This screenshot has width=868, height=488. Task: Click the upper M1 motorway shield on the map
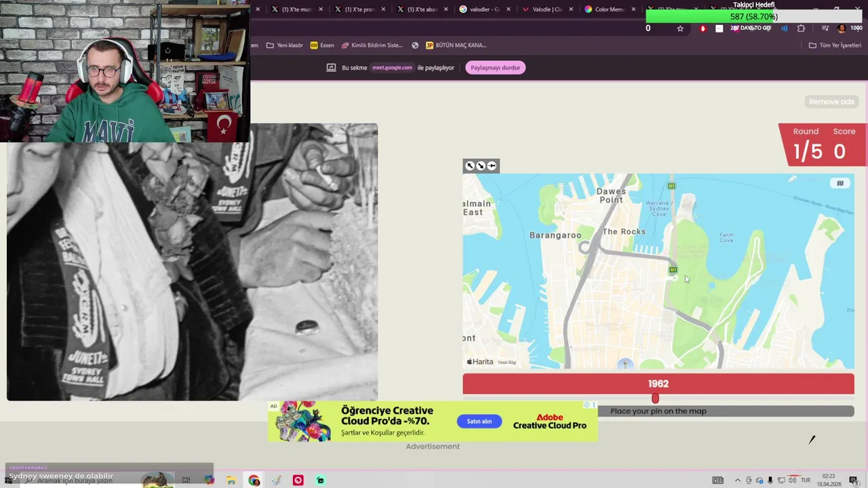pyautogui.click(x=671, y=186)
